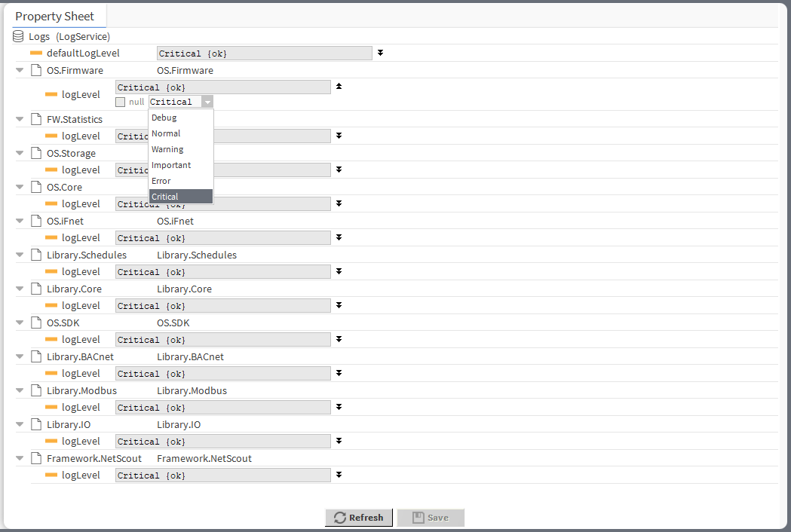This screenshot has height=532, width=791.
Task: Collapse the OS.Firmware tree node
Action: pos(20,70)
